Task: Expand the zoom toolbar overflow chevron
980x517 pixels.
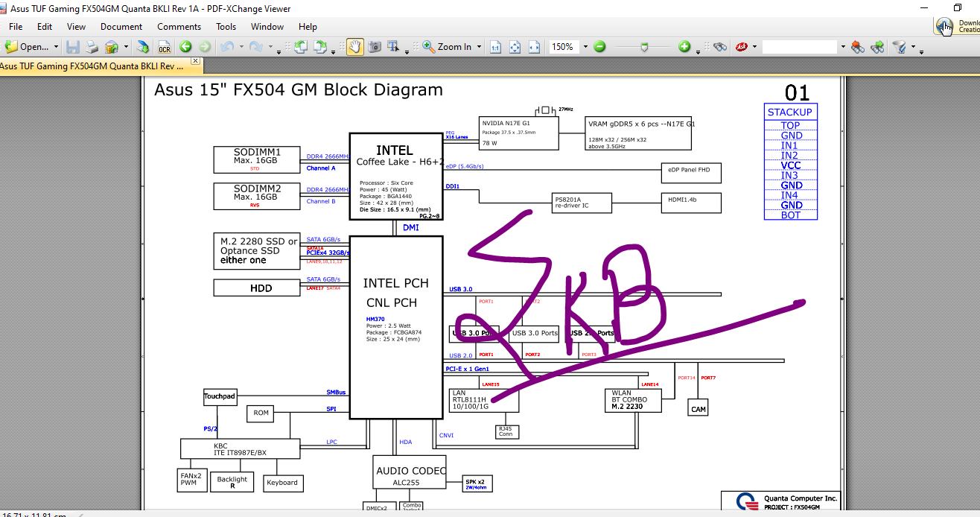Action: tap(699, 52)
